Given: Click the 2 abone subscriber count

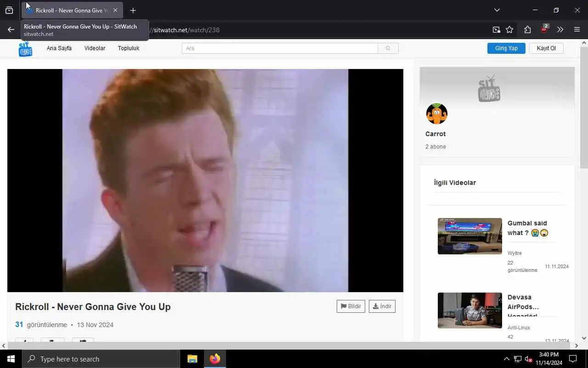Looking at the screenshot, I should [x=435, y=147].
